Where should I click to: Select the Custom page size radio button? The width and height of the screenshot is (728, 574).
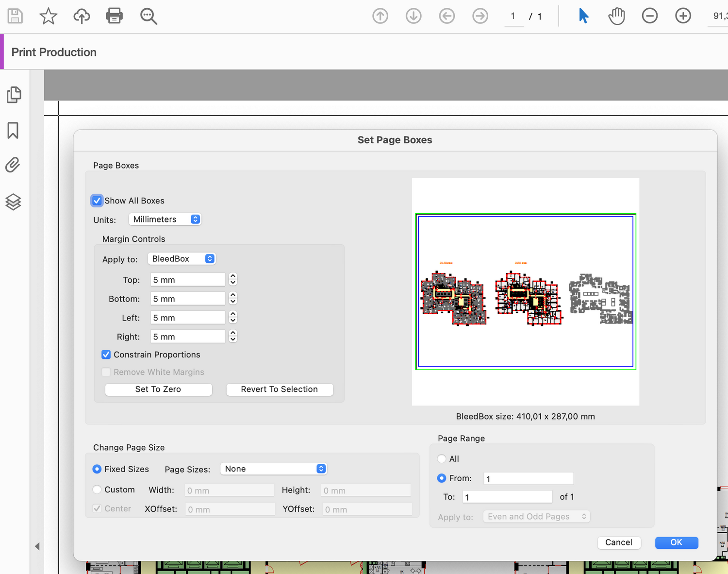97,490
